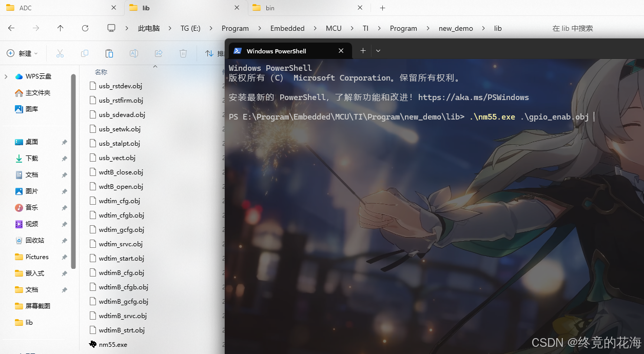644x354 pixels.
Task: Close the Windows PowerShell terminal tab
Action: 341,51
